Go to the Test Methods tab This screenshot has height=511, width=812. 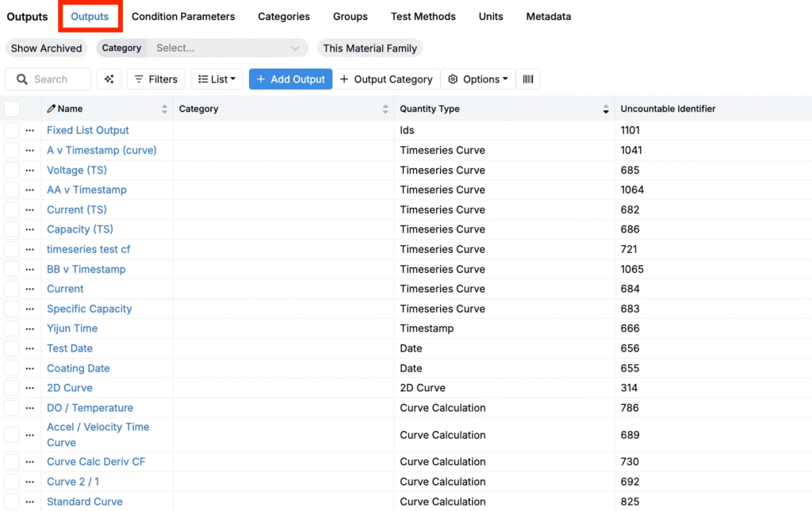coord(423,17)
